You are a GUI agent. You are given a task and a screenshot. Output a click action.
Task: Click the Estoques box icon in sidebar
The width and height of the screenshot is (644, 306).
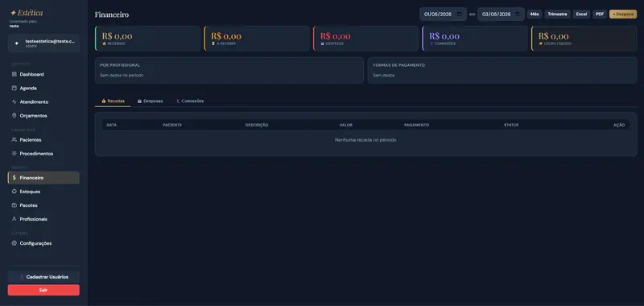point(14,192)
